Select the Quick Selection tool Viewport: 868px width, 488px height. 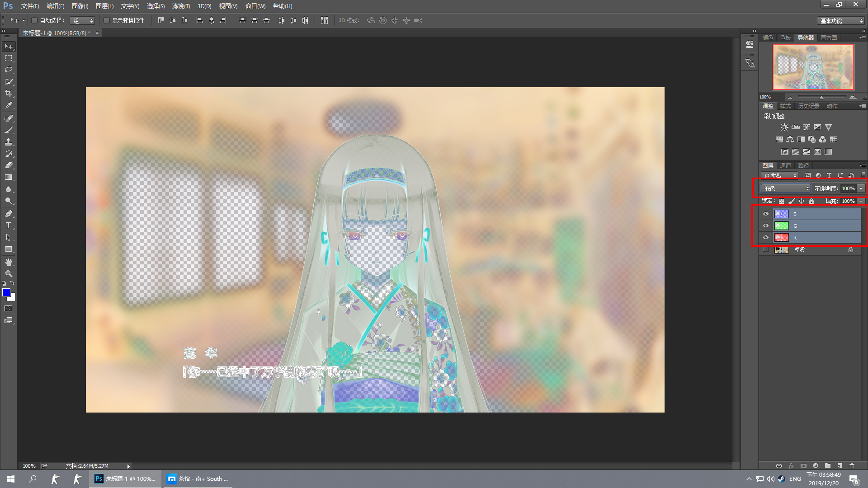[9, 82]
